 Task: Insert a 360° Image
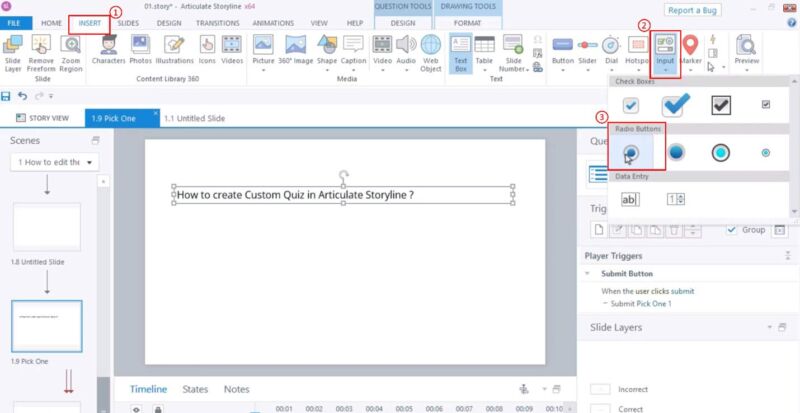(x=295, y=49)
